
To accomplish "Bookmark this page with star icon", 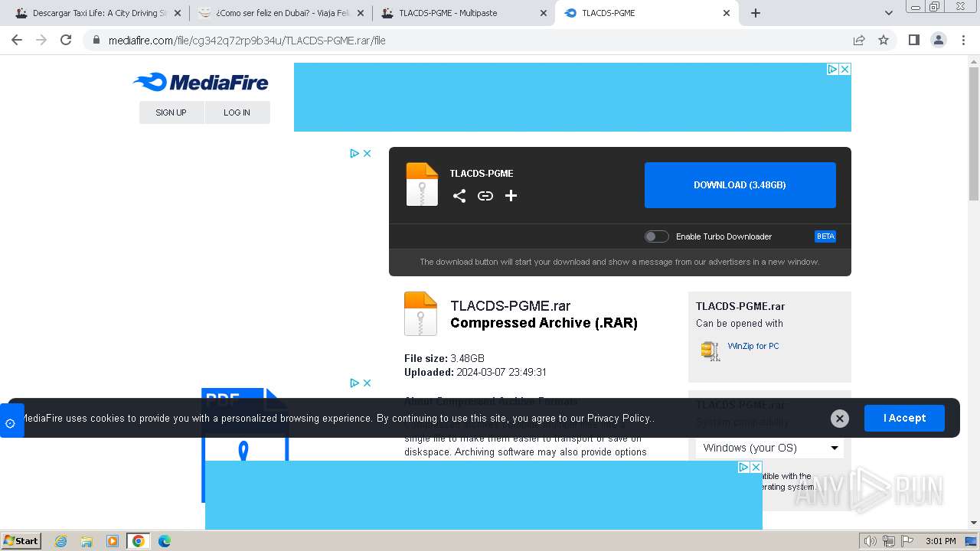I will coord(884,40).
